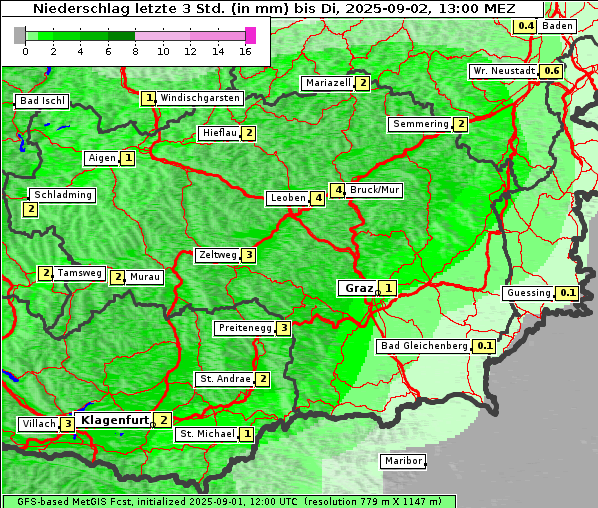
Task: Click the Graz city label
Action: tap(358, 288)
